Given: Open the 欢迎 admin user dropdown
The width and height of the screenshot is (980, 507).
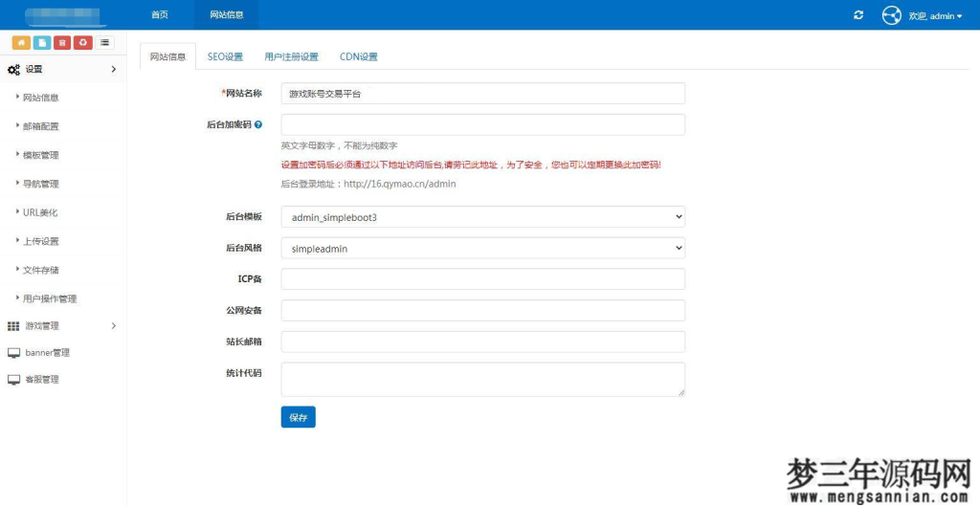Looking at the screenshot, I should point(935,16).
